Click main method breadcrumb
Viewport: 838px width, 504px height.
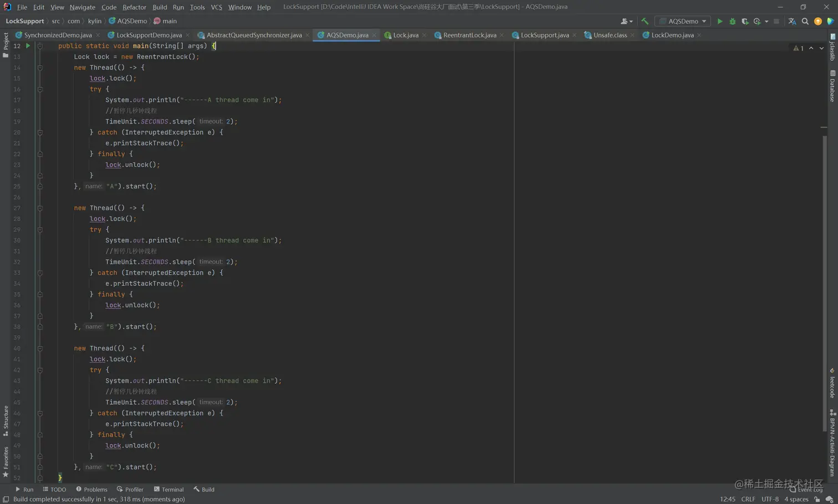(x=165, y=21)
